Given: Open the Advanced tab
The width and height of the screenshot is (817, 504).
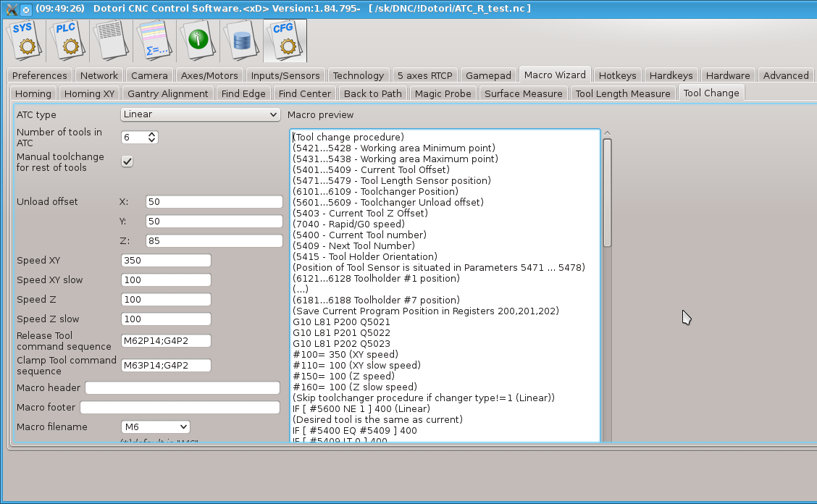Looking at the screenshot, I should 786,75.
